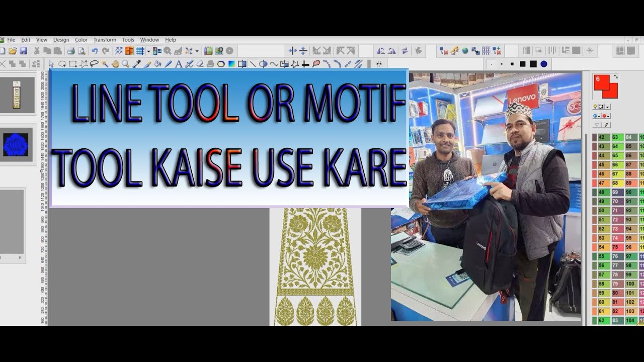Image resolution: width=644 pixels, height=362 pixels.
Task: Select the arrow pointer tool
Action: (51, 64)
